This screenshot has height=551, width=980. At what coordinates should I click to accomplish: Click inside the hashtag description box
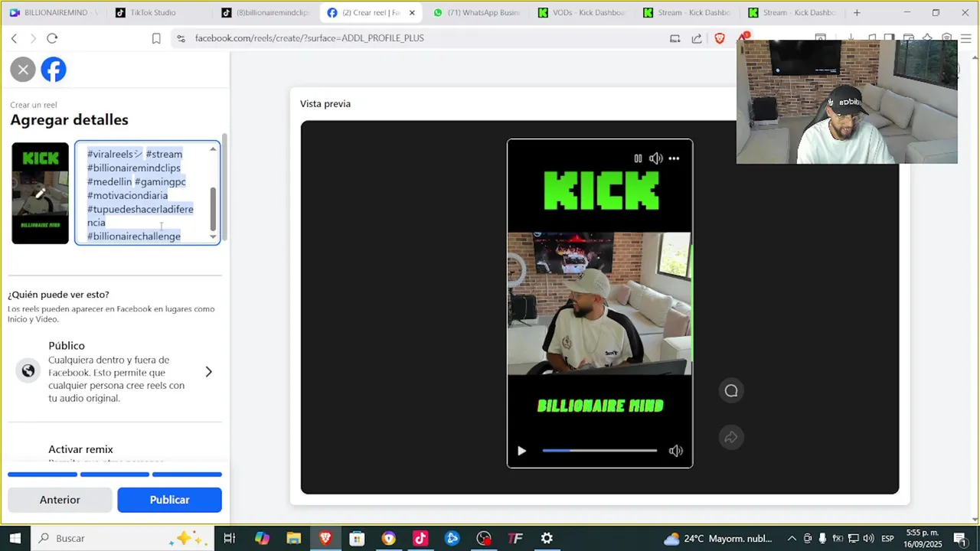pos(147,193)
